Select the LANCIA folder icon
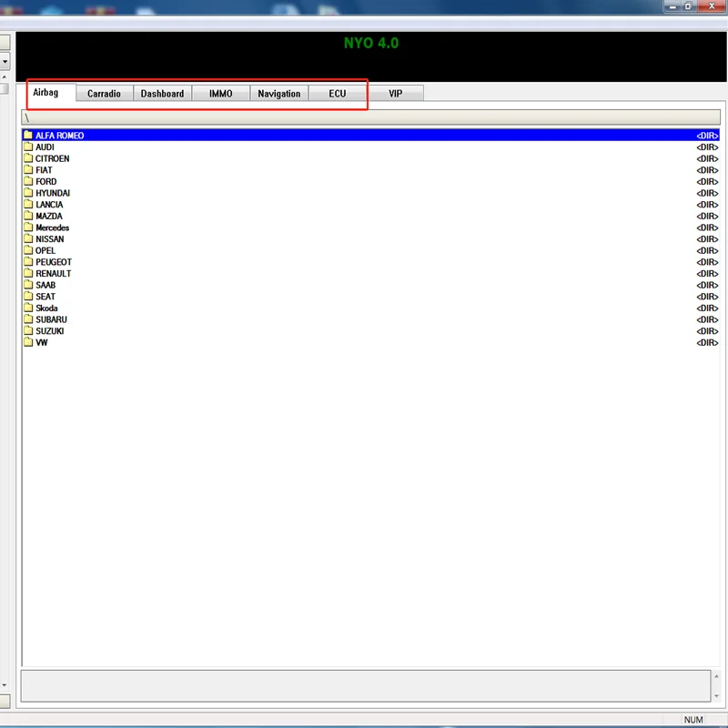 click(28, 204)
